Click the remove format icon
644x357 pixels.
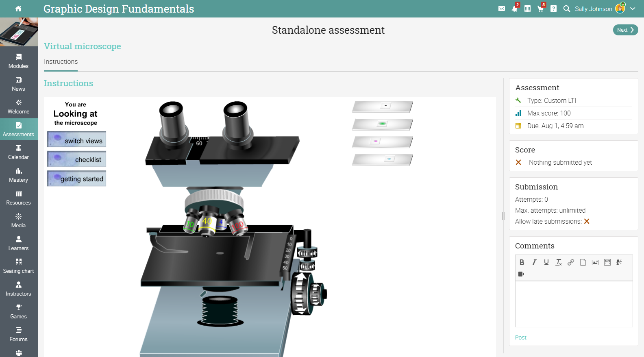559,262
